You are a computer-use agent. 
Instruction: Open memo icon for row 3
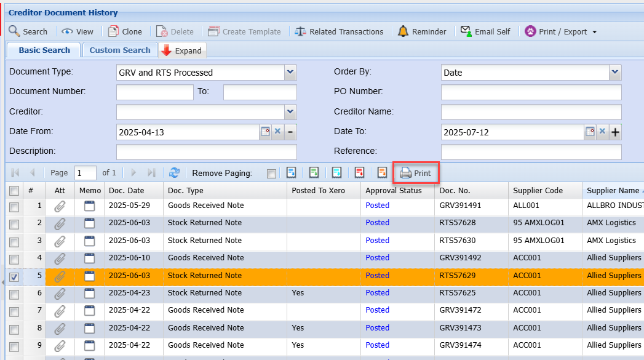tap(90, 241)
